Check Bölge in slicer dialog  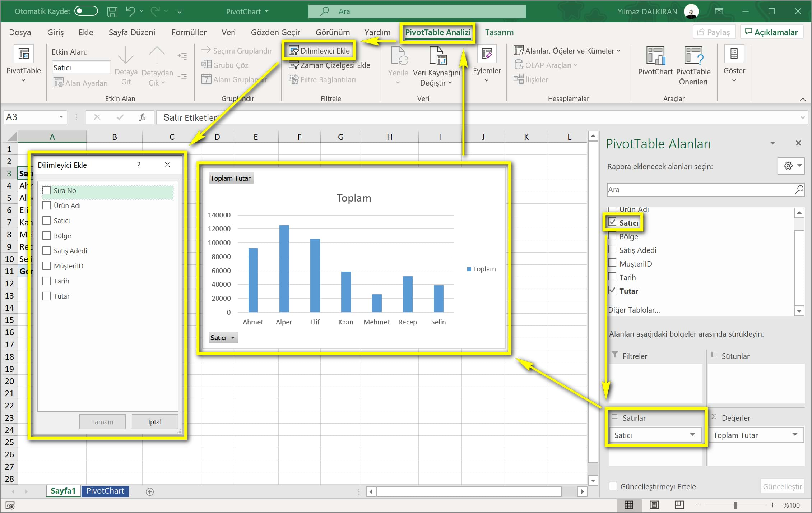pyautogui.click(x=46, y=236)
